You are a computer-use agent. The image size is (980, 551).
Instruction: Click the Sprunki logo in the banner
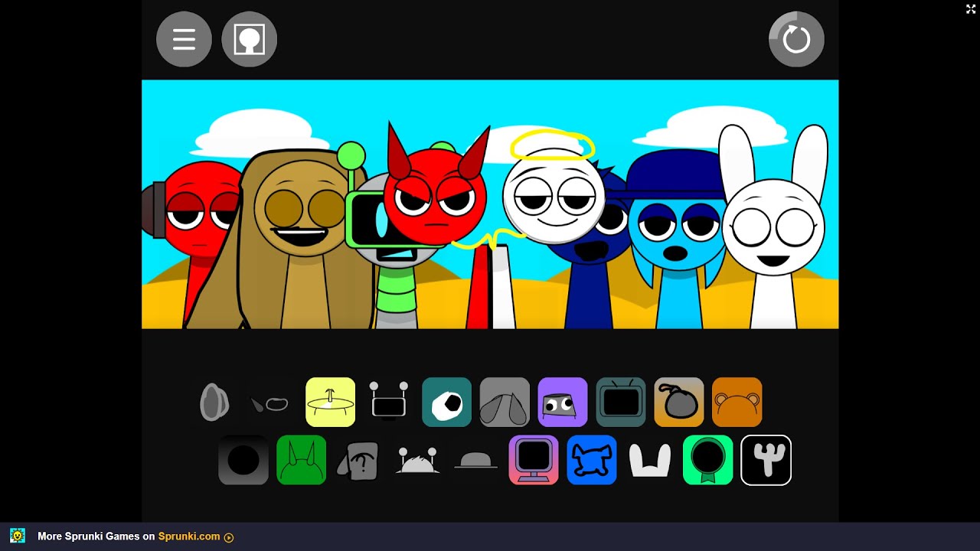tap(18, 536)
